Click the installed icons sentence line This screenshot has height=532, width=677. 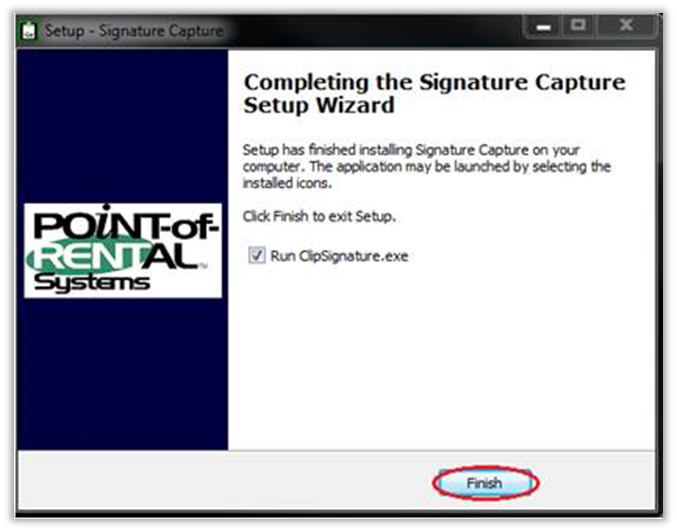click(287, 183)
